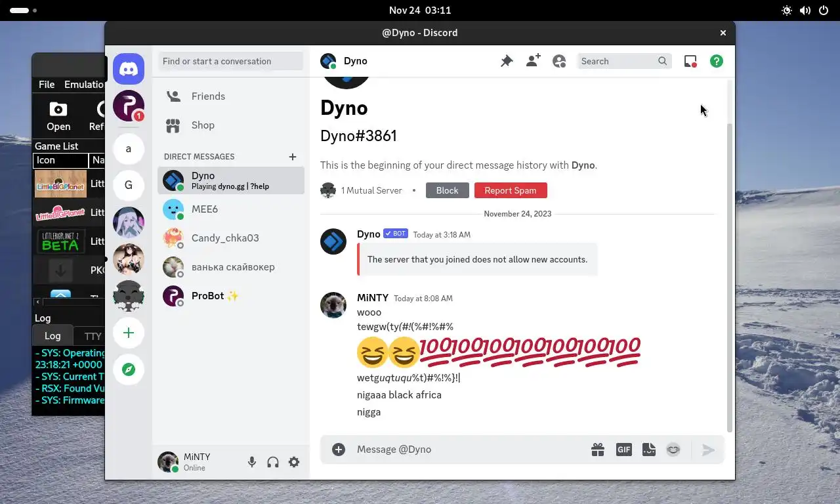
Task: Show pinned messages with the pin icon
Action: click(507, 61)
